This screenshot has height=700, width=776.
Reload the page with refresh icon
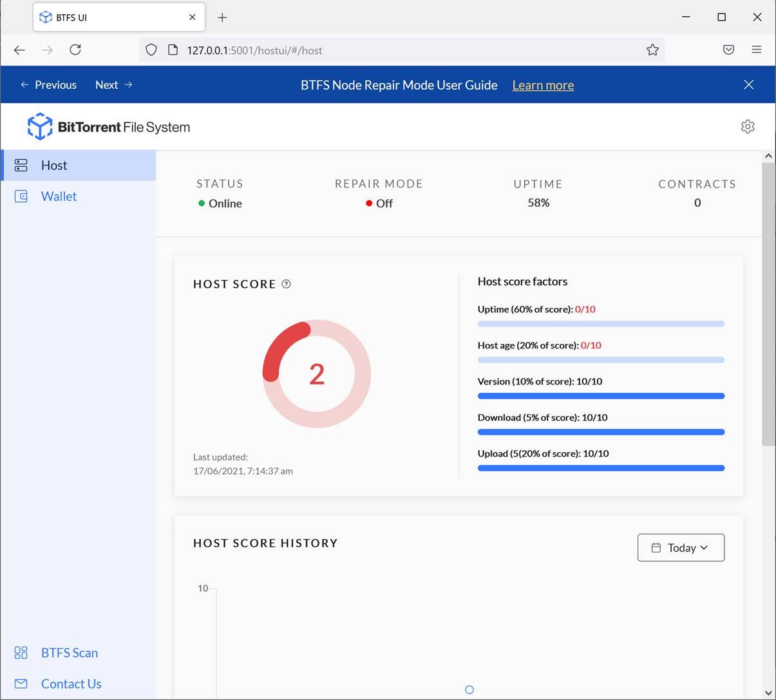point(75,50)
